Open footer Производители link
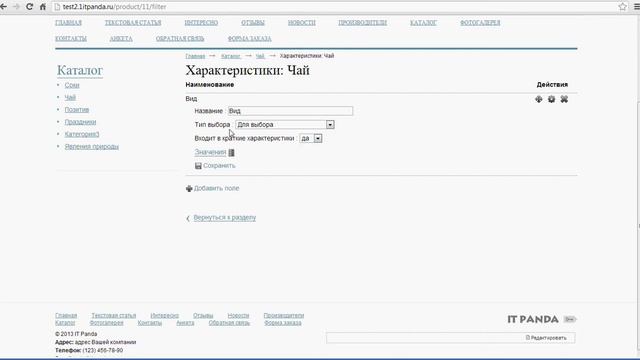 284,316
